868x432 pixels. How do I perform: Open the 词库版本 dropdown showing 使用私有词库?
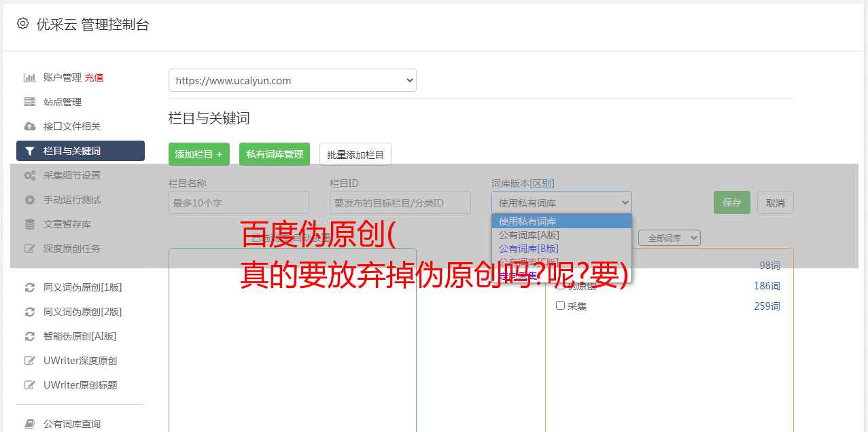pos(561,202)
